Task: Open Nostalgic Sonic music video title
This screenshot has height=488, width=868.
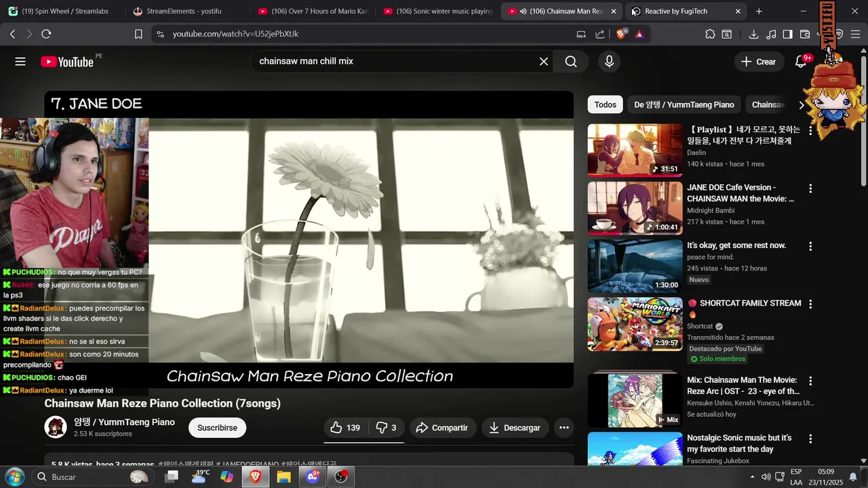Action: (x=739, y=443)
